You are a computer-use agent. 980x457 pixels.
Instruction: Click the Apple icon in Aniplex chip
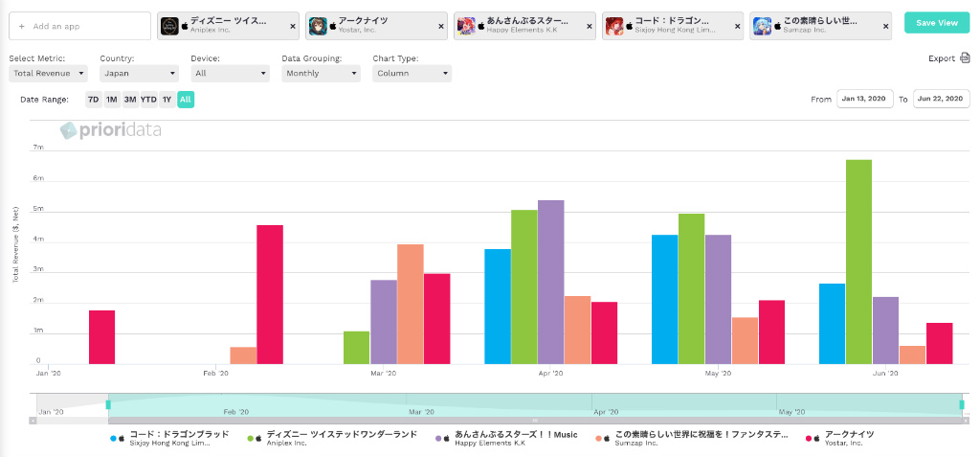[185, 26]
